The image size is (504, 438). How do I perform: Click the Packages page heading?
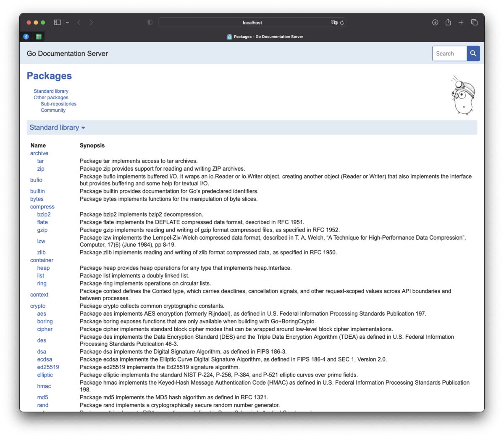(x=49, y=76)
